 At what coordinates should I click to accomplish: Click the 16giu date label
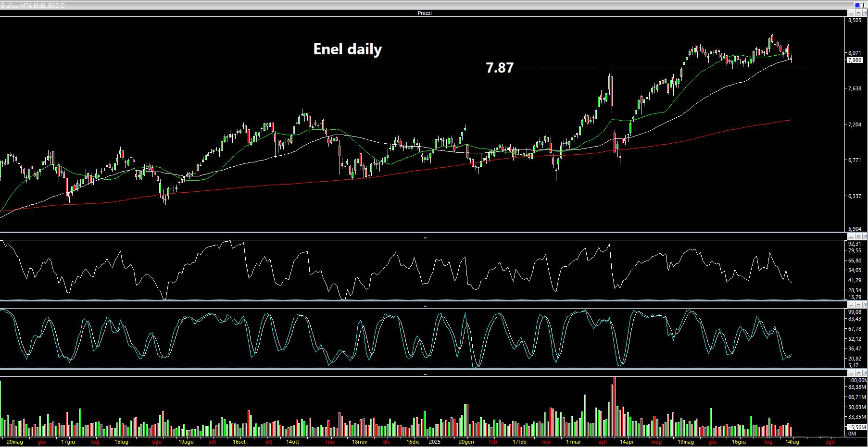pos(739,442)
